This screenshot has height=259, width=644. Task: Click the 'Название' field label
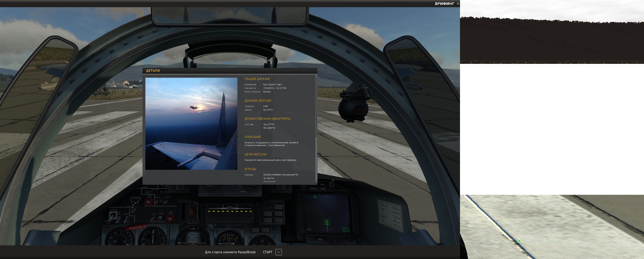250,85
